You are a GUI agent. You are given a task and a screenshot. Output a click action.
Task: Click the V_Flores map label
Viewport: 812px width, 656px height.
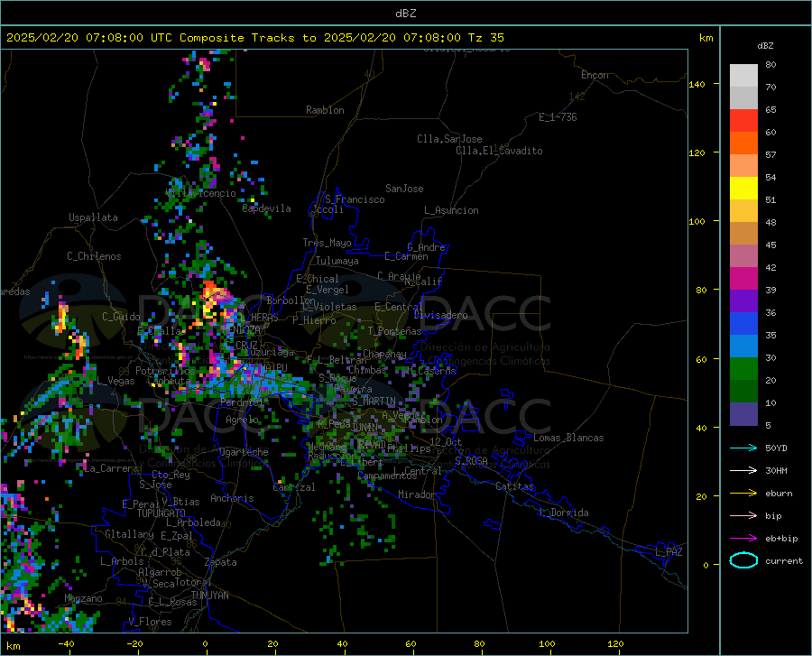150,622
